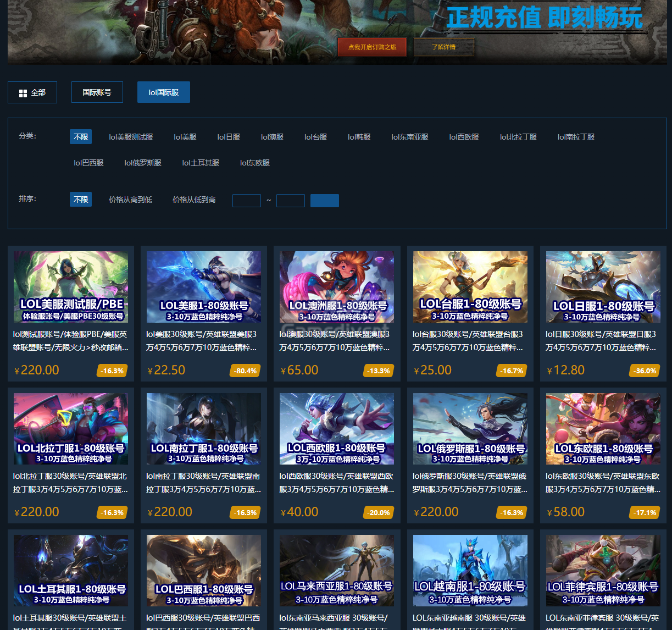Choose the lol南拉丁服 filter
This screenshot has height=630, width=672.
(576, 137)
